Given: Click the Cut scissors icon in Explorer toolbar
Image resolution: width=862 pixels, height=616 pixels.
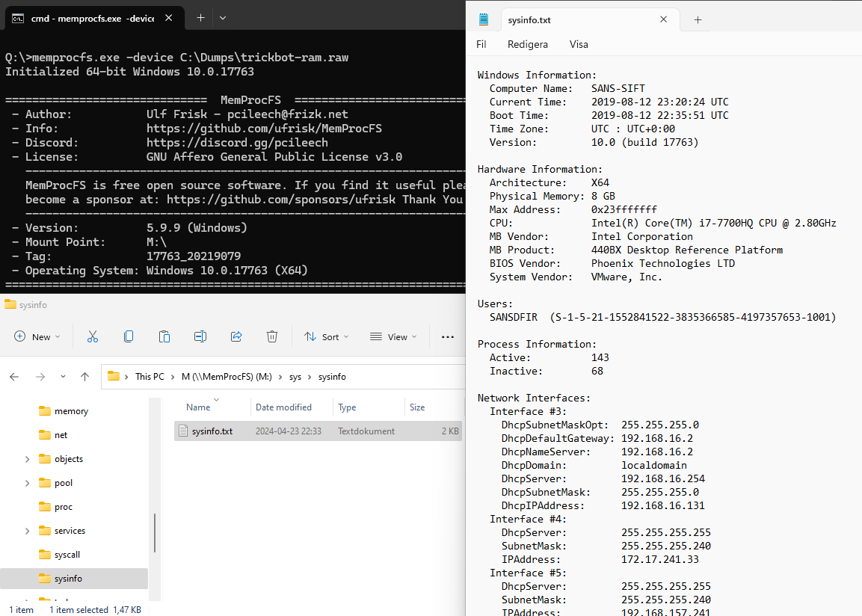Looking at the screenshot, I should pyautogui.click(x=93, y=337).
